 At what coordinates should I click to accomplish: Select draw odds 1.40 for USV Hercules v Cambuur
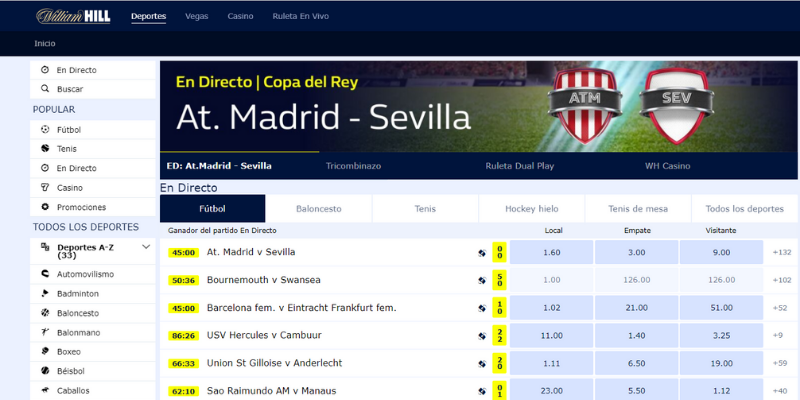point(637,335)
